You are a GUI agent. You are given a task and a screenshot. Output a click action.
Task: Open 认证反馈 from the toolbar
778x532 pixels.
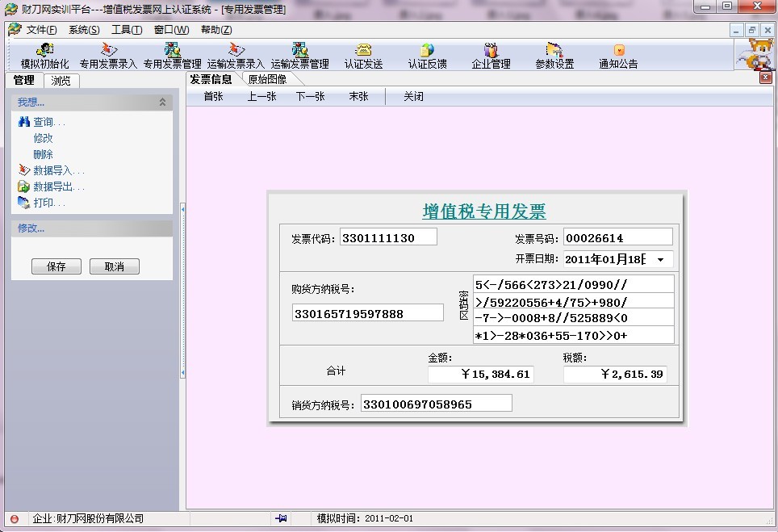click(427, 51)
